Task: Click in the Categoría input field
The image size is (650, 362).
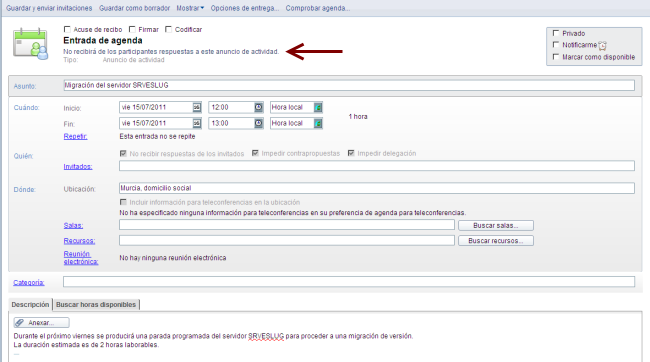Action: coord(349,282)
